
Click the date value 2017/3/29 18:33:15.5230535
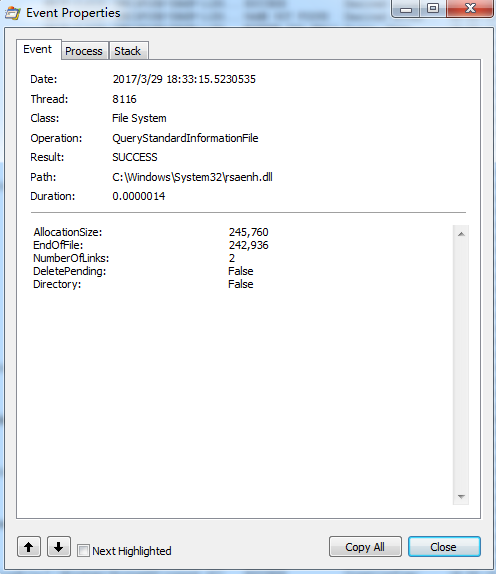point(184,79)
